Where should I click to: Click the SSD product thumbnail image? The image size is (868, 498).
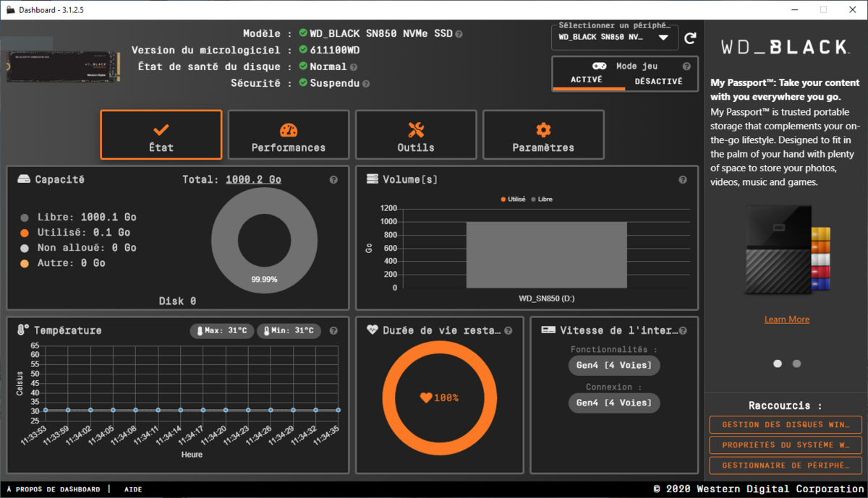point(63,66)
